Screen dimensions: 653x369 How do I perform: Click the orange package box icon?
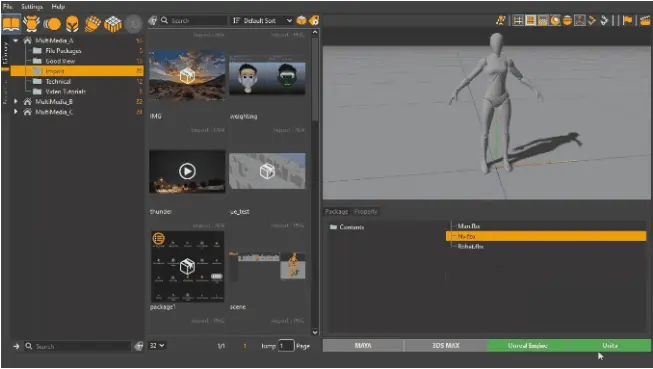pyautogui.click(x=302, y=20)
